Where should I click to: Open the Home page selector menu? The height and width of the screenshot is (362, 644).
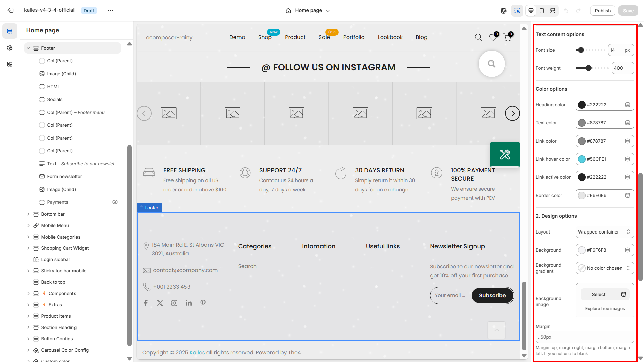[307, 10]
